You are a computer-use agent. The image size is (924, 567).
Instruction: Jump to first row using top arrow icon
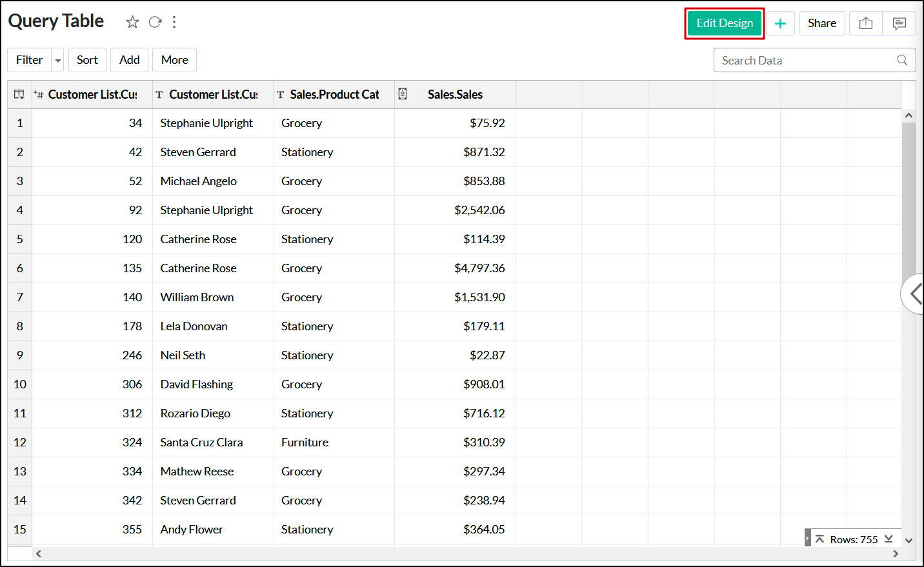819,539
